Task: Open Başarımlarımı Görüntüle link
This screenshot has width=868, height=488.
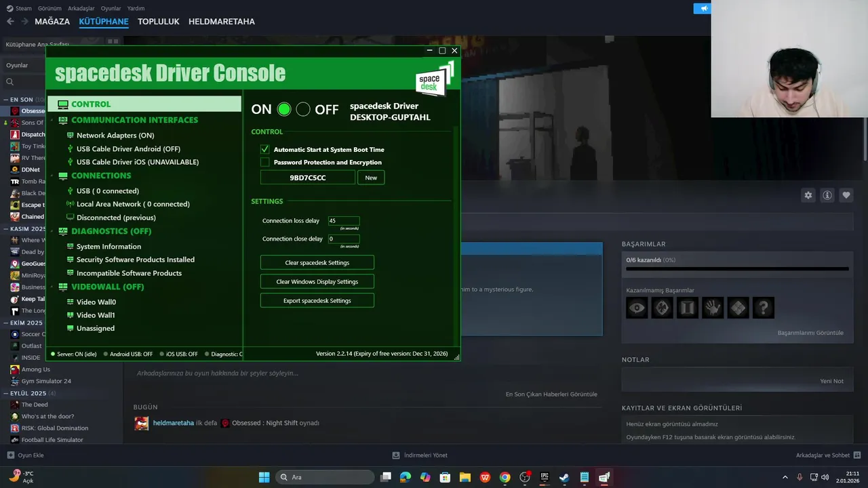Action: click(x=810, y=333)
